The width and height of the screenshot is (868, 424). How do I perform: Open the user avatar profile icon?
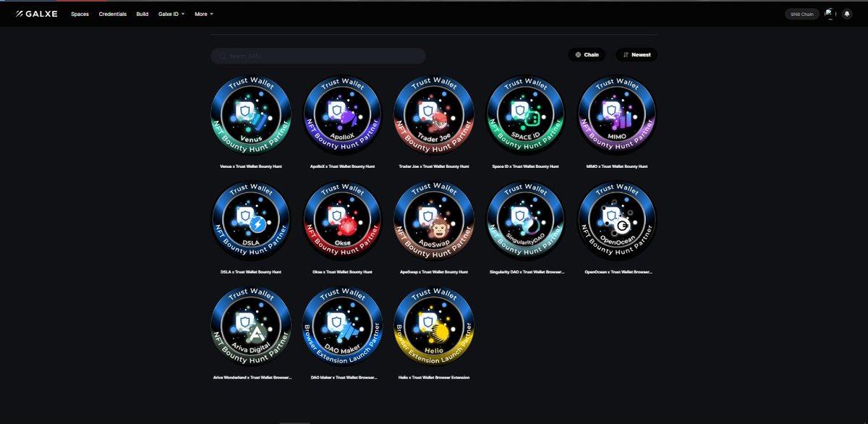point(830,14)
